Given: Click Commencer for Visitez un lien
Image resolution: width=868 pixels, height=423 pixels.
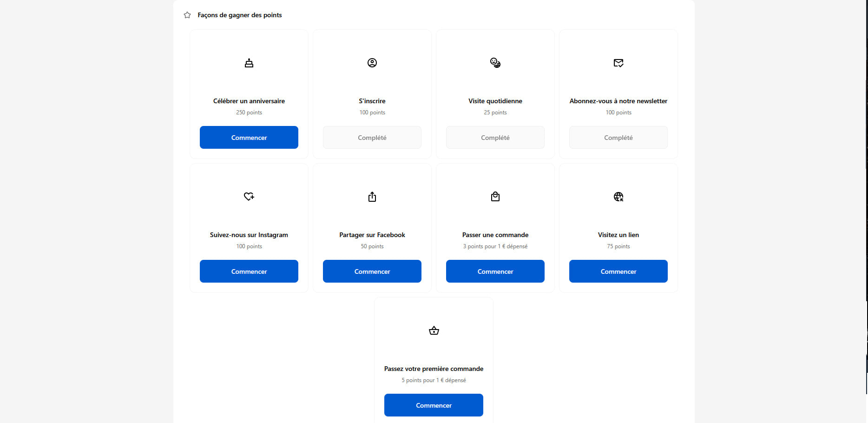Looking at the screenshot, I should 618,271.
